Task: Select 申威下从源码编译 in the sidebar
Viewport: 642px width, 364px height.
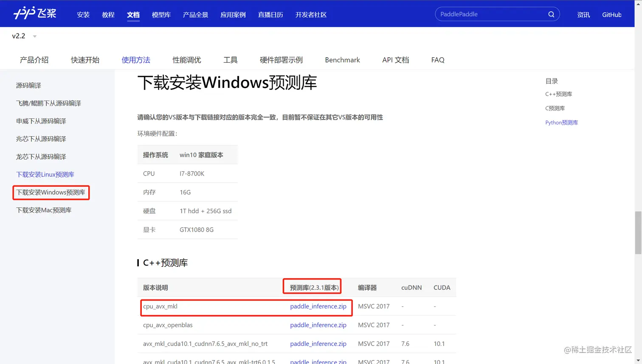Action: point(41,121)
